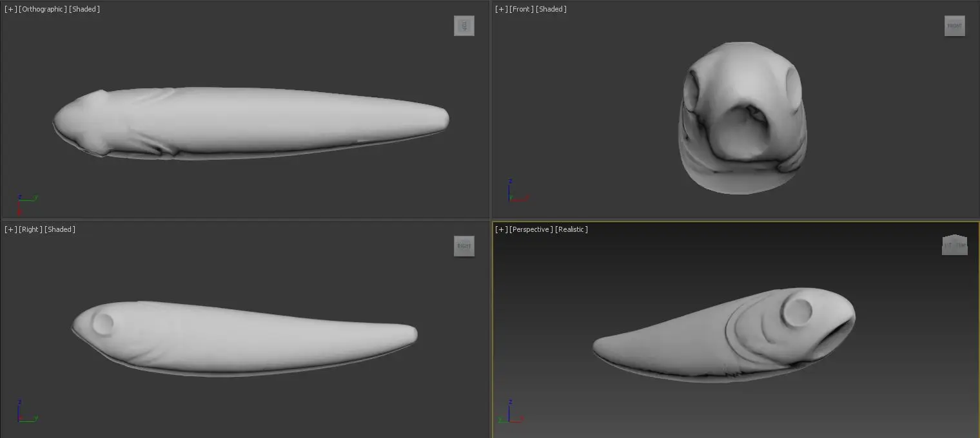Open the [+] menu of Front viewport

(501, 9)
